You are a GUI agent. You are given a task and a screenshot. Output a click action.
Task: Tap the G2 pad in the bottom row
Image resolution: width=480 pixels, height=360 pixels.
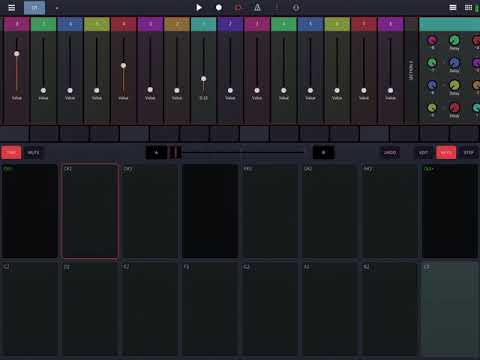pos(270,309)
